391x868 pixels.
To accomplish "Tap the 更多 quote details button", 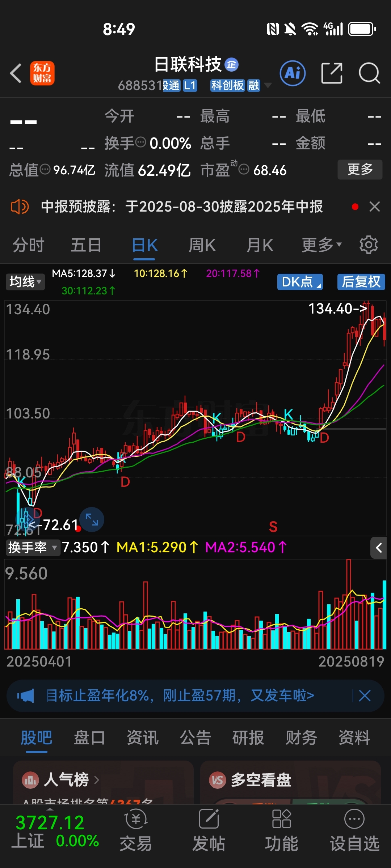I will click(360, 169).
